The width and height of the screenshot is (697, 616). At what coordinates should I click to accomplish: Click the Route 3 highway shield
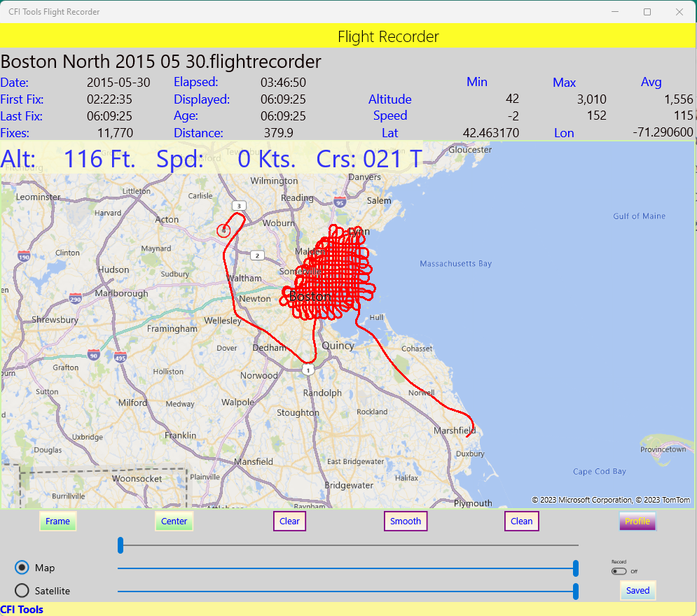(x=239, y=206)
